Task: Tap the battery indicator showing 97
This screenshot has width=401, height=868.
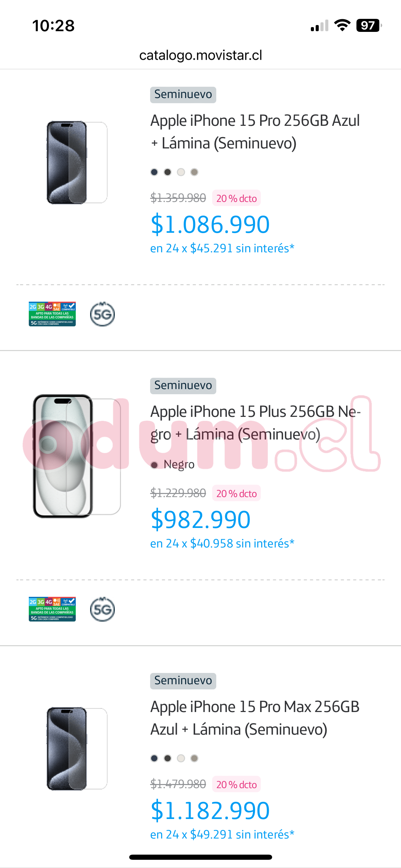Action: (x=368, y=25)
